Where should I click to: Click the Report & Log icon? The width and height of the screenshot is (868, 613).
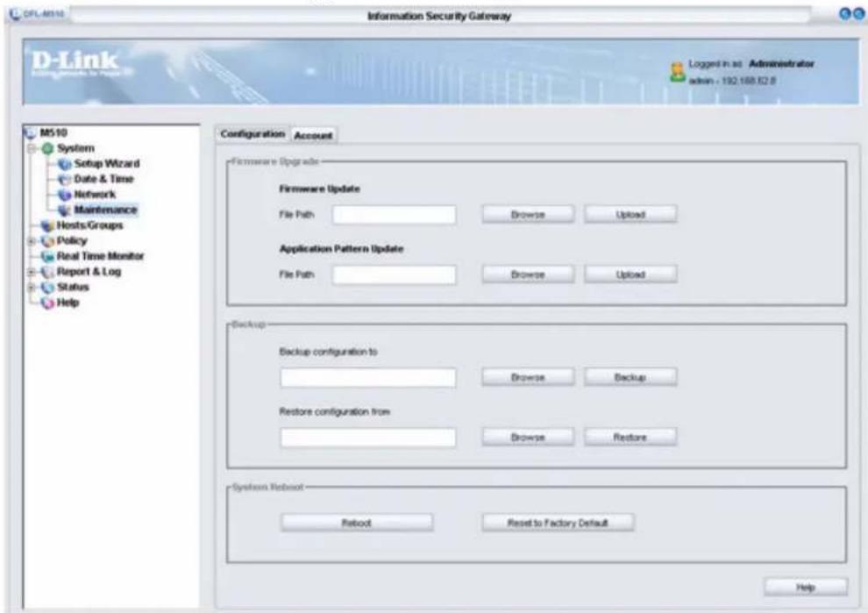tap(48, 272)
